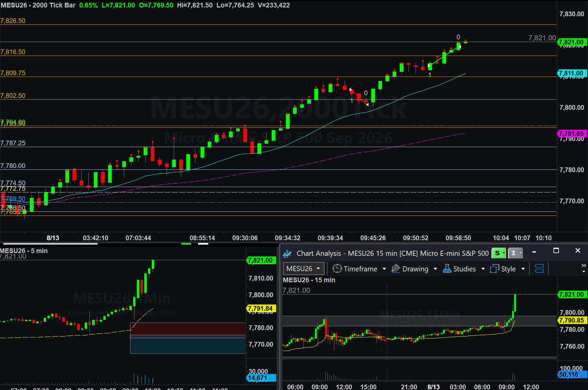588x390 pixels.
Task: Expand the Drawing menu arrow
Action: point(435,269)
